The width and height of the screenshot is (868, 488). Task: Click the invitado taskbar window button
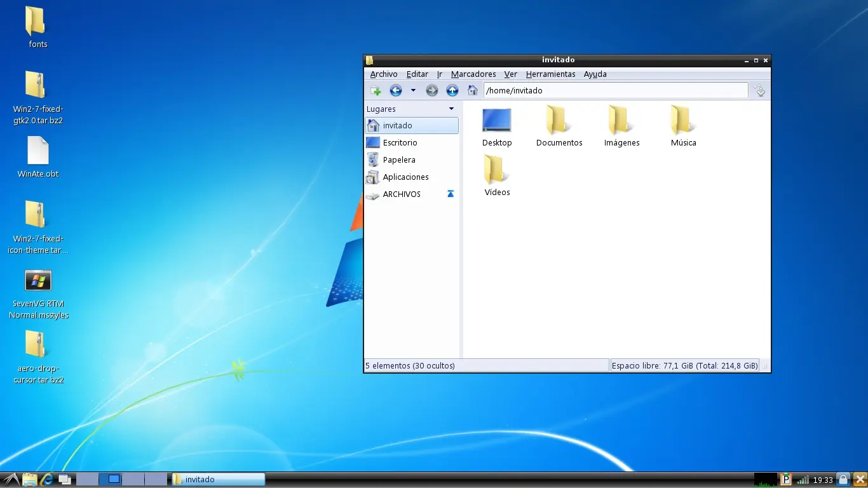[218, 480]
